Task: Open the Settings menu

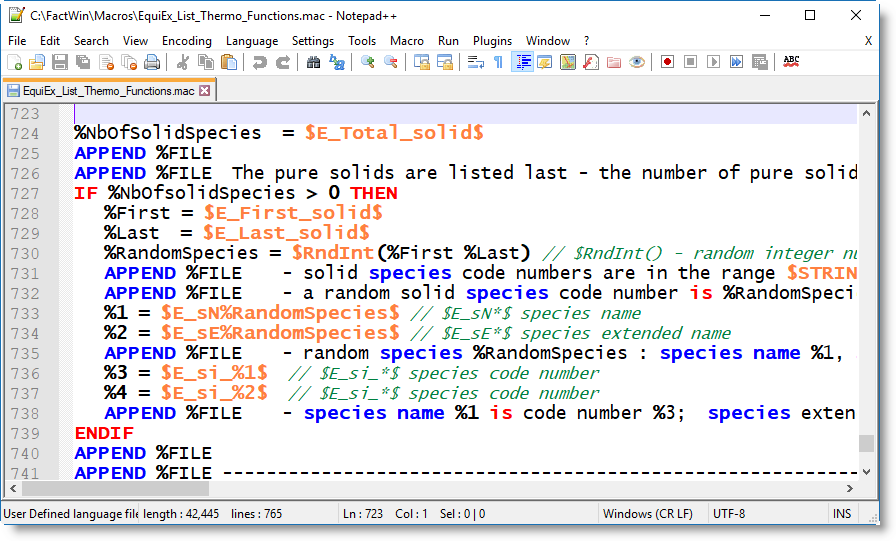Action: (x=313, y=41)
